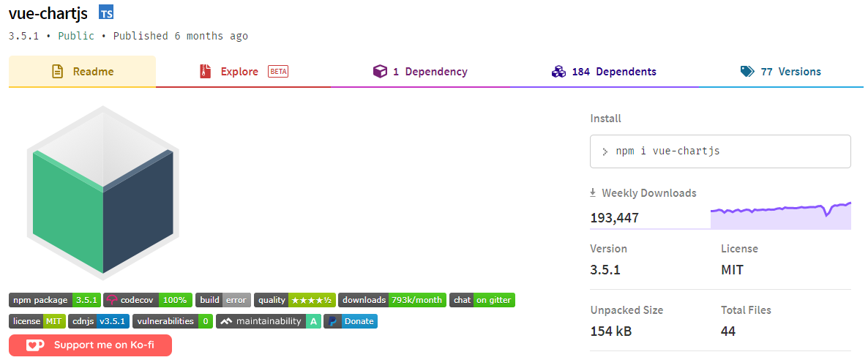Copy the npm i vue-chartjs install command
Screen dimensions: 868x360
(x=720, y=151)
